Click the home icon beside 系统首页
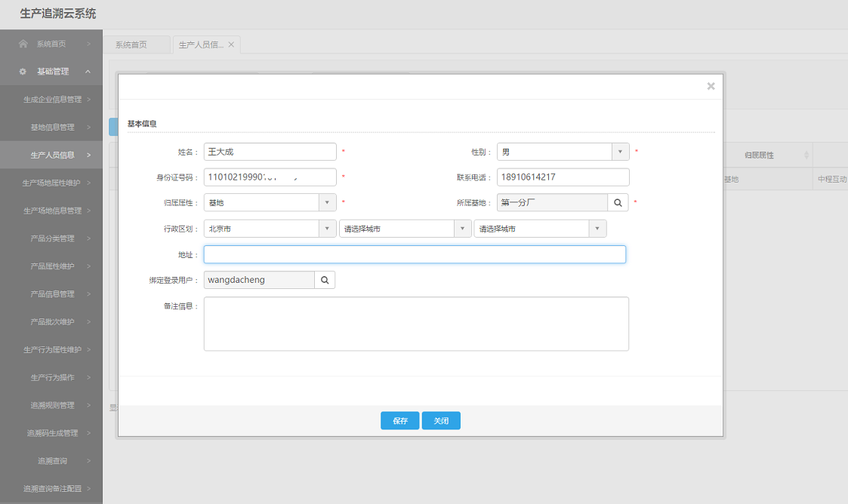 [23, 44]
